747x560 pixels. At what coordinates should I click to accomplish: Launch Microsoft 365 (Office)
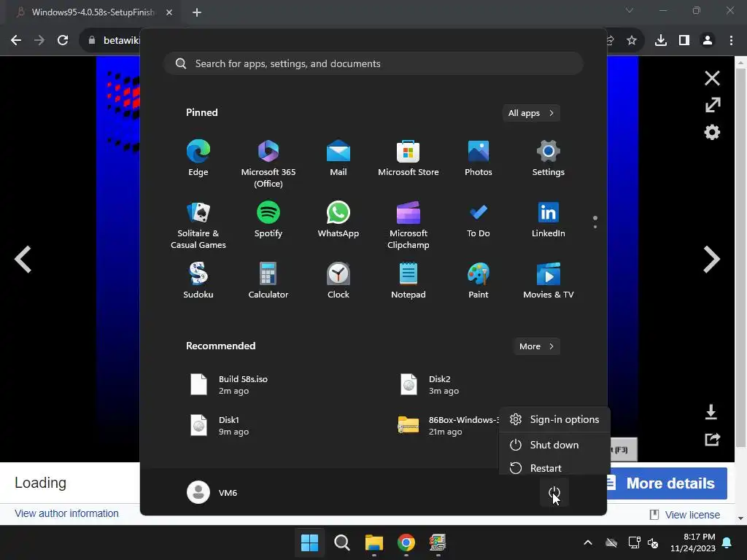[x=268, y=164]
